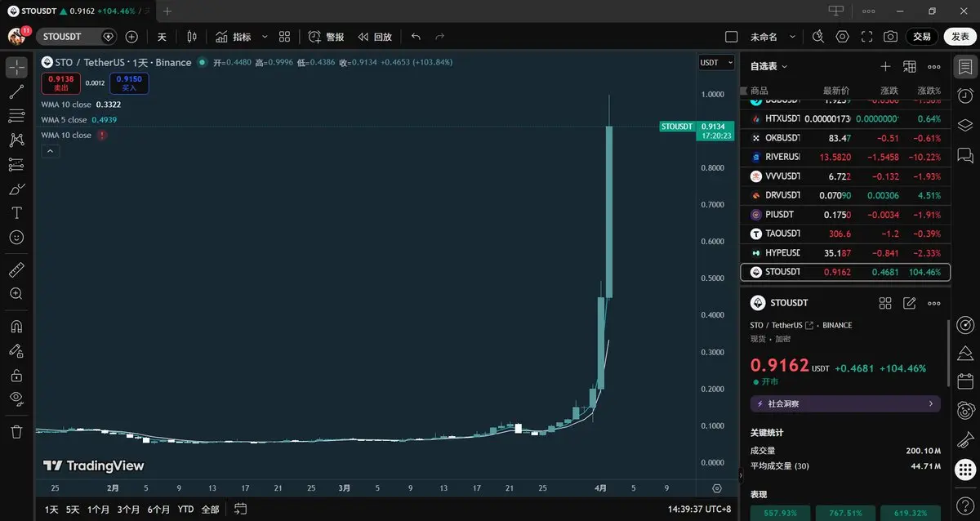
Task: Select the RIVERUSDT watchlist row
Action: click(845, 157)
